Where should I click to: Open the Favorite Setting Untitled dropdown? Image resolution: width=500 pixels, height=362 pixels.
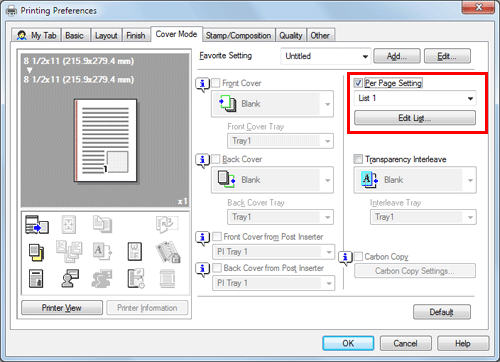click(326, 56)
